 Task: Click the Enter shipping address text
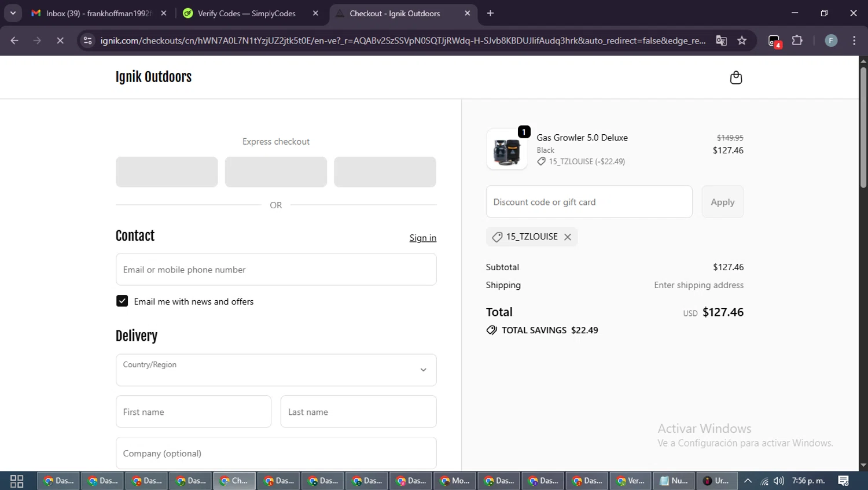click(698, 285)
